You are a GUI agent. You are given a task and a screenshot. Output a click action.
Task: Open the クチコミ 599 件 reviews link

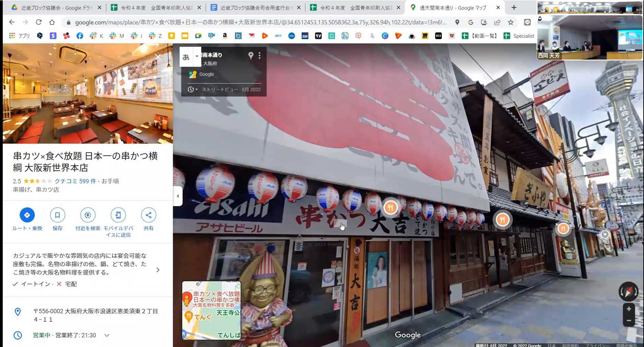click(x=75, y=181)
